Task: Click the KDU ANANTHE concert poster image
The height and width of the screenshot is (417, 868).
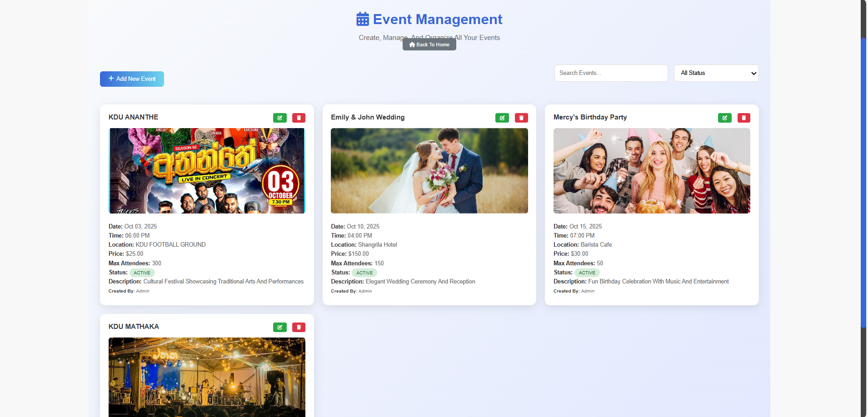Action: [206, 171]
